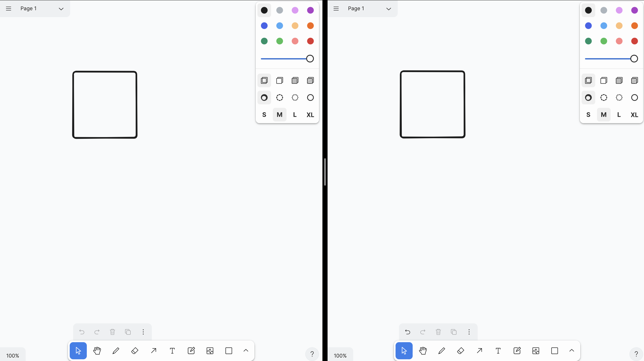The height and width of the screenshot is (361, 644).
Task: Open the more options menu near Delete
Action: (143, 332)
